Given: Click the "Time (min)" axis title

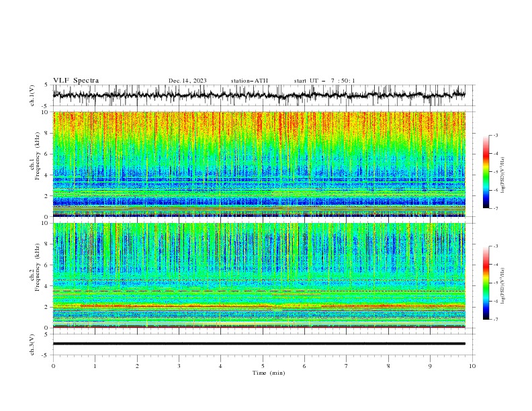Looking at the screenshot, I should tap(269, 373).
